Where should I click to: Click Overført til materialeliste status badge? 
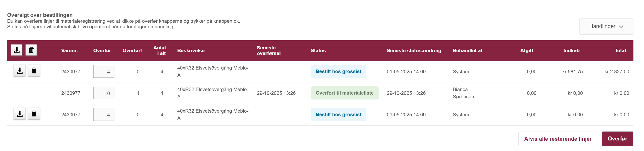click(x=344, y=93)
